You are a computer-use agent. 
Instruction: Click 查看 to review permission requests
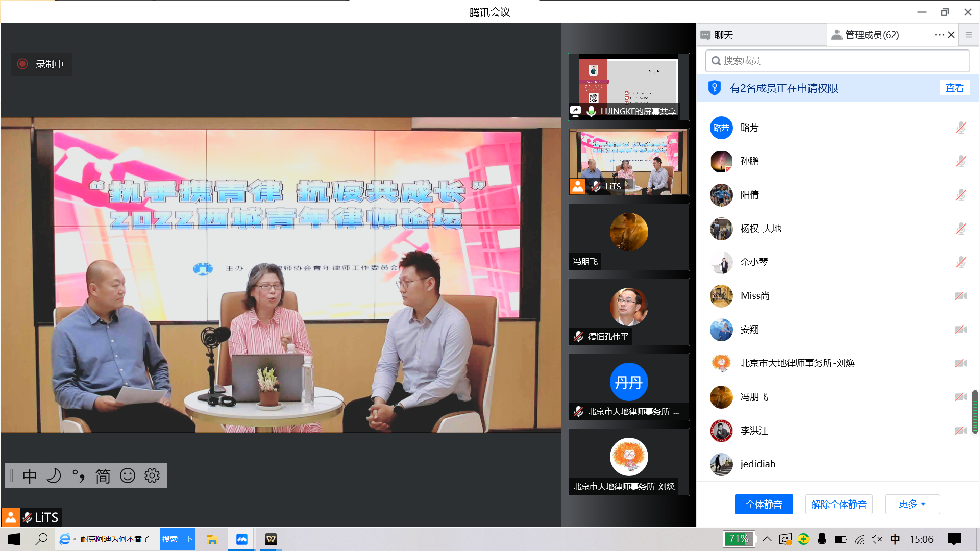pos(954,88)
